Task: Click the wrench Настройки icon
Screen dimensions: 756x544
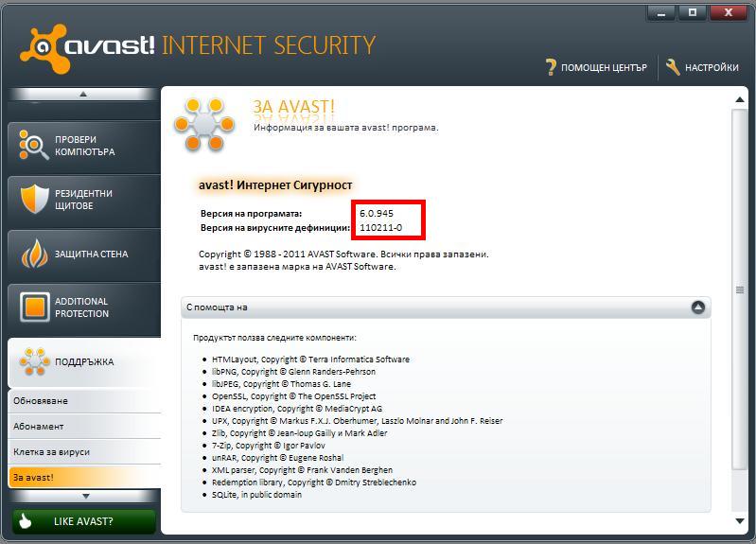Action: pyautogui.click(x=673, y=67)
